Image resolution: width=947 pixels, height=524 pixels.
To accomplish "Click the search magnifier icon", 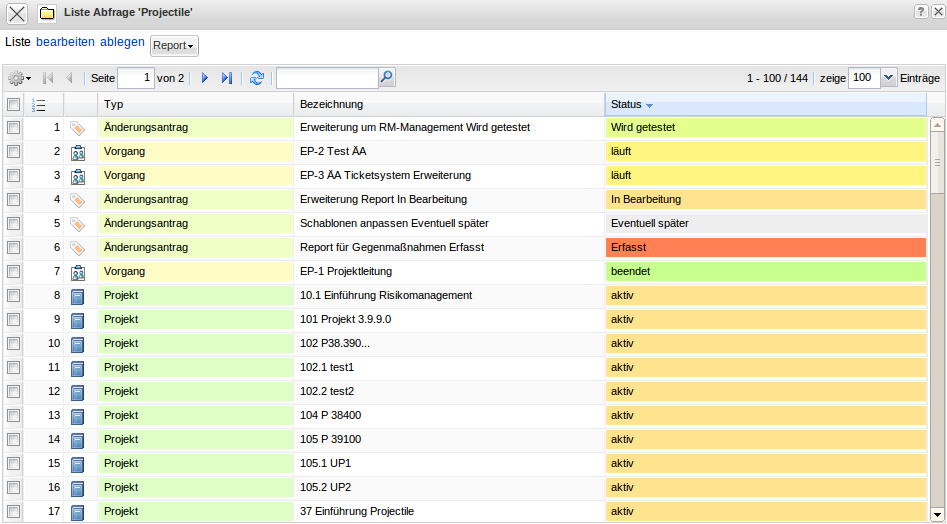I will tap(387, 77).
